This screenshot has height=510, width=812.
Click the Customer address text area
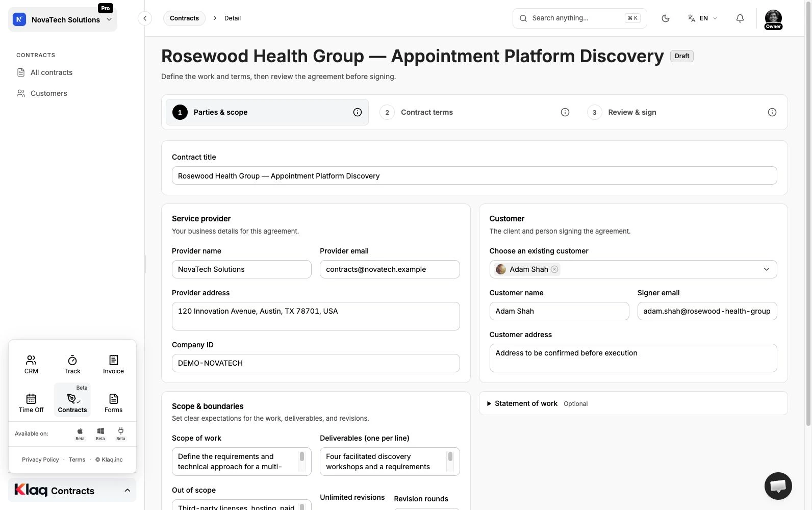pos(633,358)
